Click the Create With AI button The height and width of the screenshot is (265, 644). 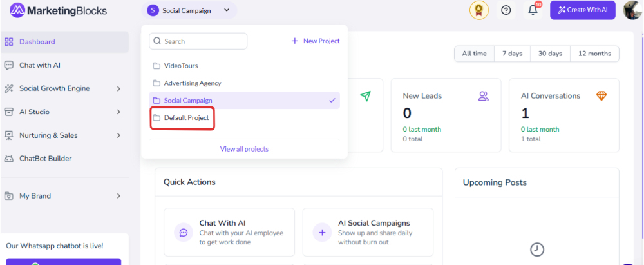click(x=582, y=10)
